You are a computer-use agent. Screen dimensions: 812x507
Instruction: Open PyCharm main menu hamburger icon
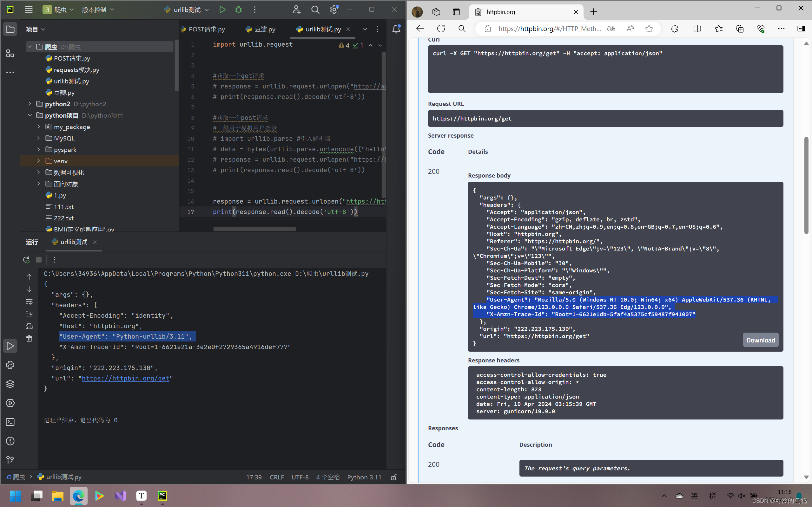[x=29, y=10]
